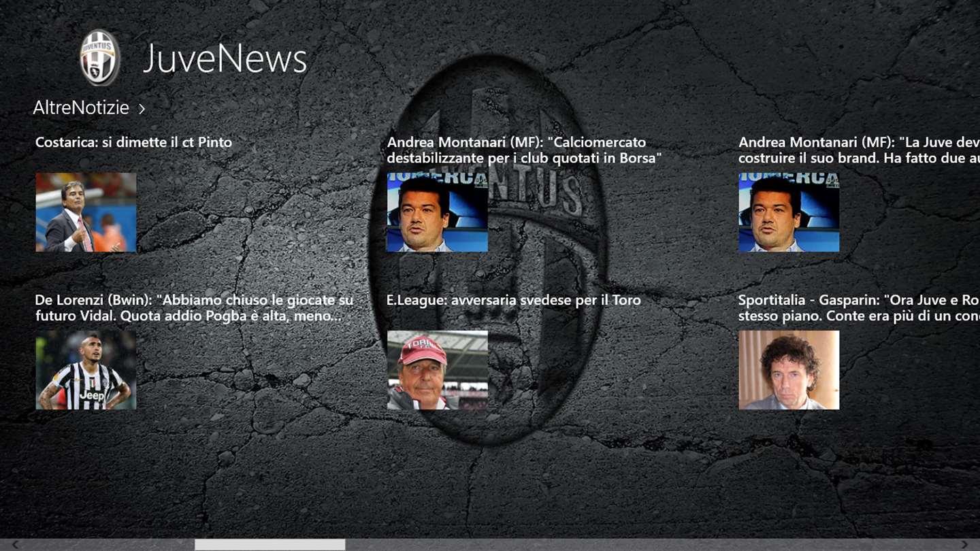The width and height of the screenshot is (980, 551).
Task: Open thumbnail under the 'La Juve deve' article
Action: coord(789,212)
